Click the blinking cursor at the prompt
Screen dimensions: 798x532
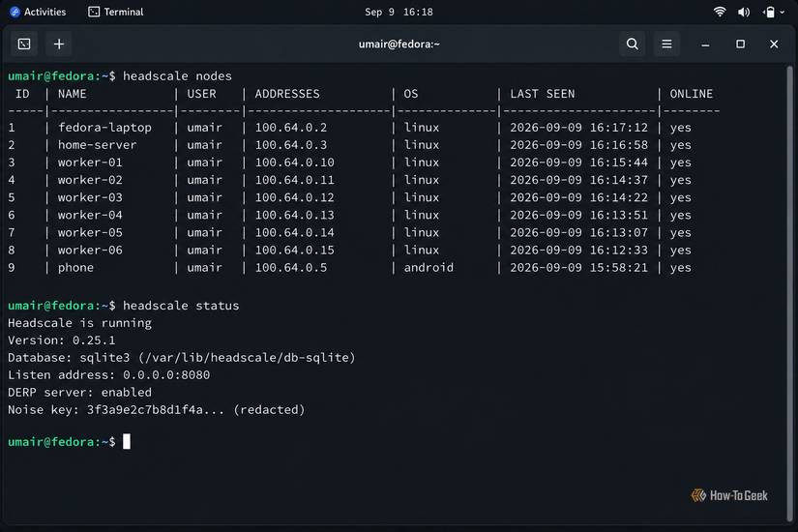tap(127, 441)
